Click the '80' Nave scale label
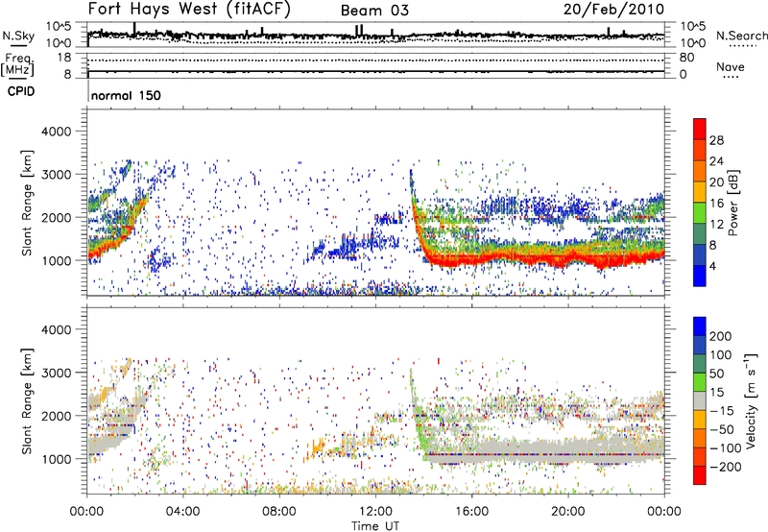This screenshot has width=768, height=532. (686, 58)
